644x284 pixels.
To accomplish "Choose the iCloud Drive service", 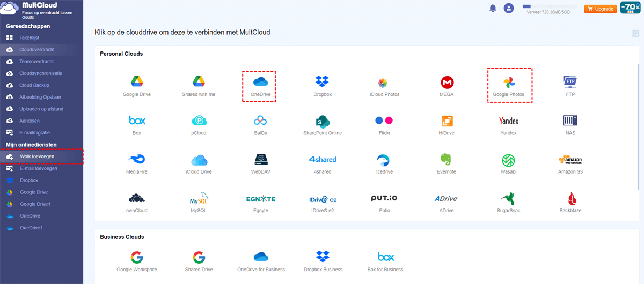I will tap(199, 160).
